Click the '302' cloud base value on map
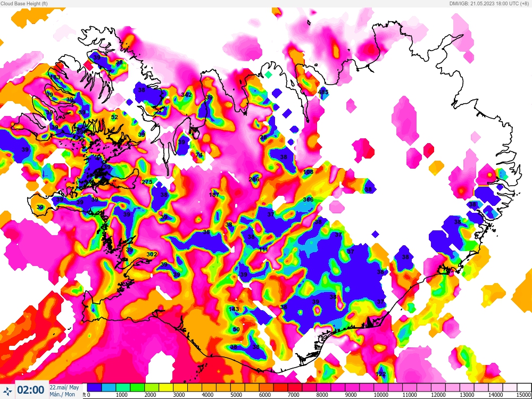The image size is (532, 399). pyautogui.click(x=152, y=254)
